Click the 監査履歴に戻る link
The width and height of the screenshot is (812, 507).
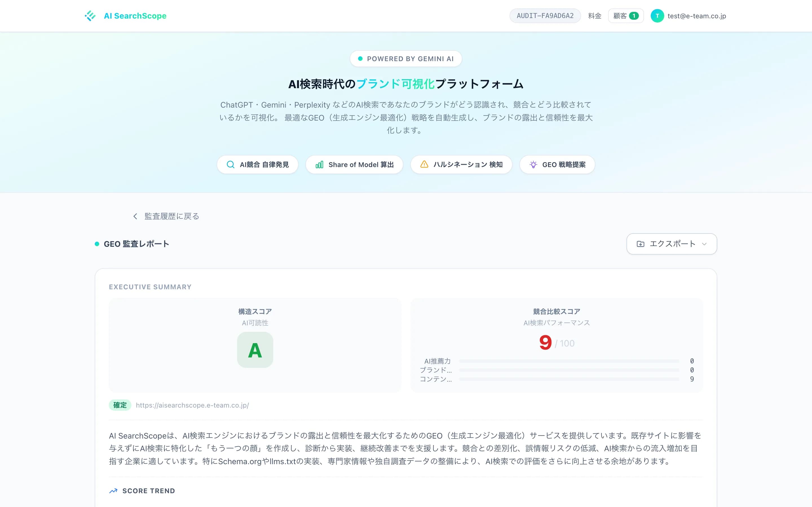pyautogui.click(x=171, y=216)
